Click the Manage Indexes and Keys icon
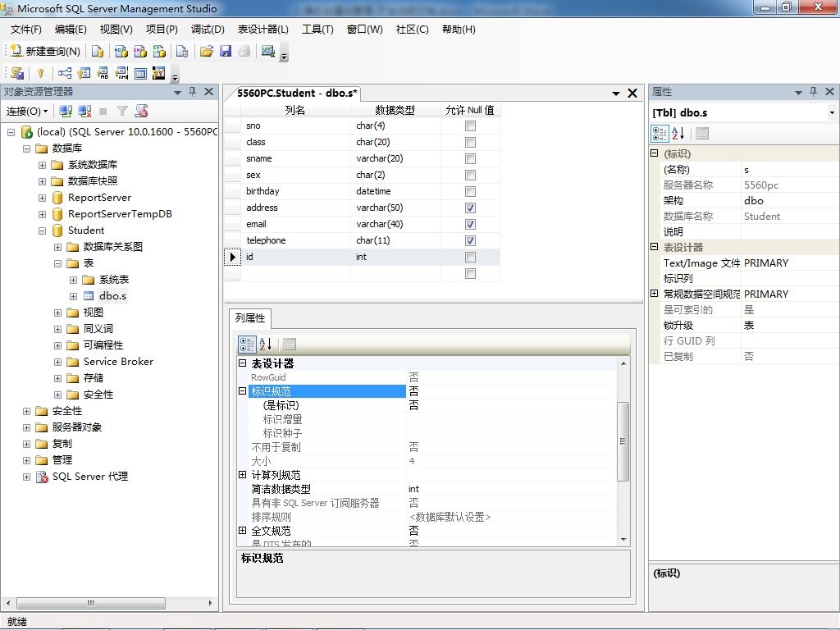 coord(84,73)
